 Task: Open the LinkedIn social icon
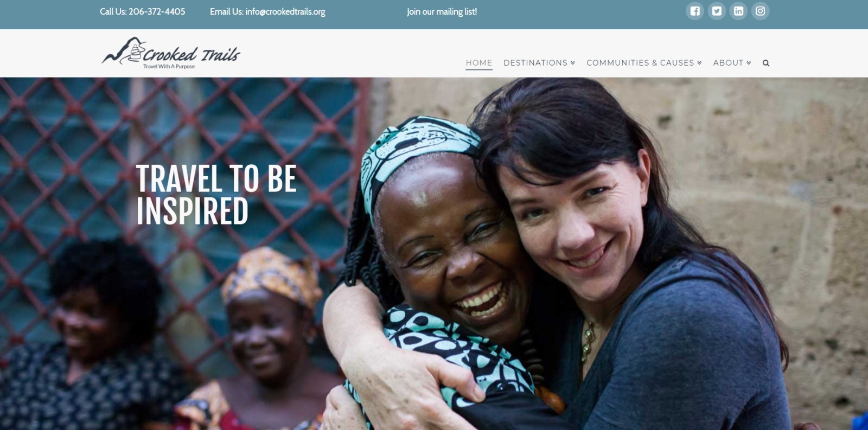pyautogui.click(x=738, y=11)
